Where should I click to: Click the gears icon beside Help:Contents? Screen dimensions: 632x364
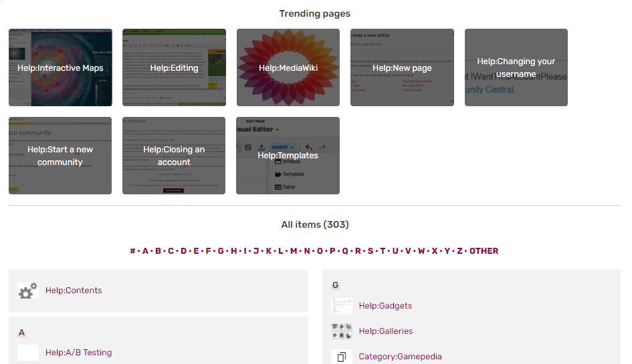coord(28,291)
